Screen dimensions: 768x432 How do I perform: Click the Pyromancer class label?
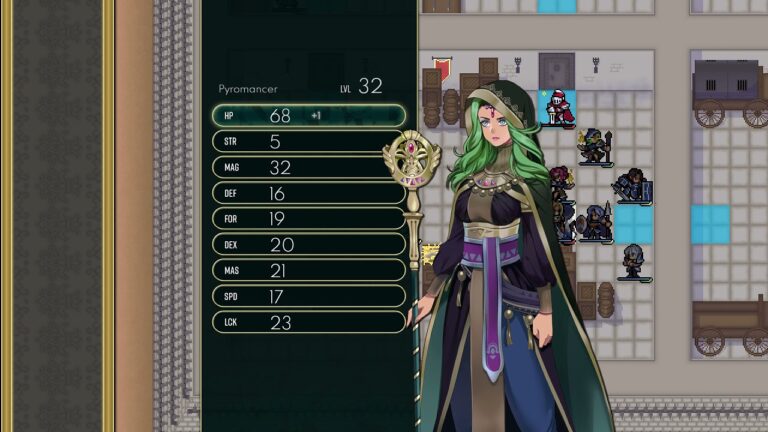(248, 89)
